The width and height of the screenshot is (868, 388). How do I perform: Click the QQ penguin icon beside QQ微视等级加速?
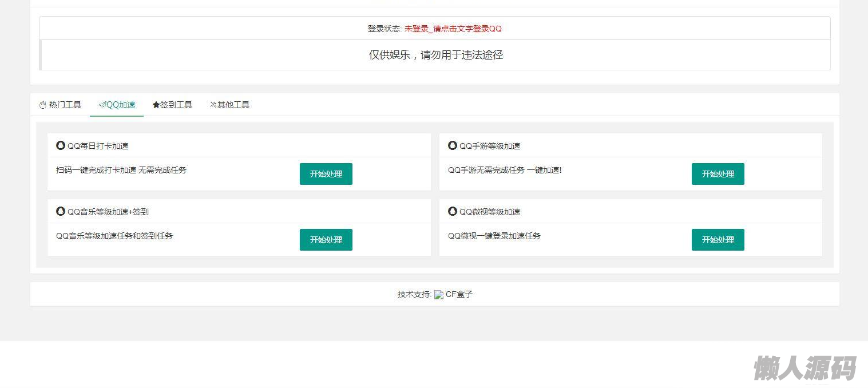coord(453,211)
